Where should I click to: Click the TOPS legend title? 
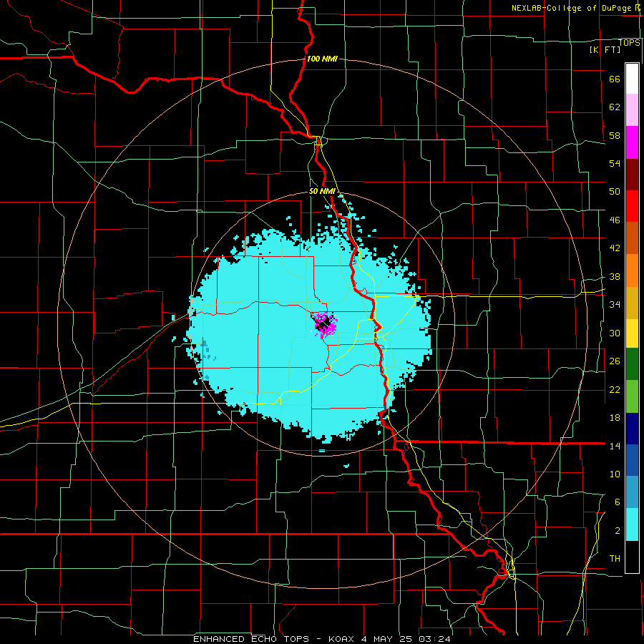coord(629,42)
